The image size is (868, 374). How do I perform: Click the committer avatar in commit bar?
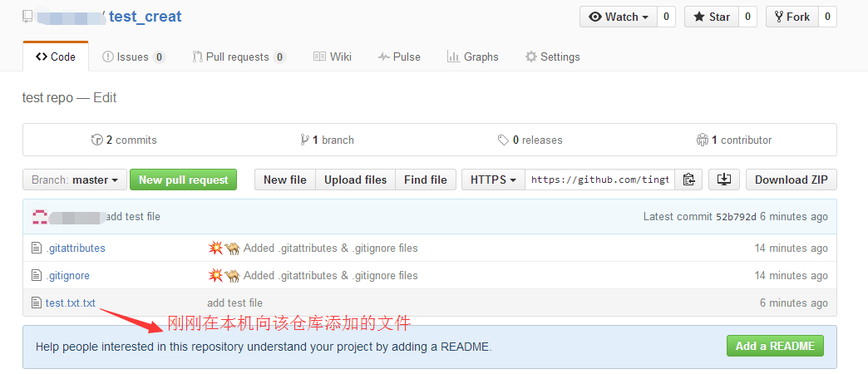[x=39, y=217]
